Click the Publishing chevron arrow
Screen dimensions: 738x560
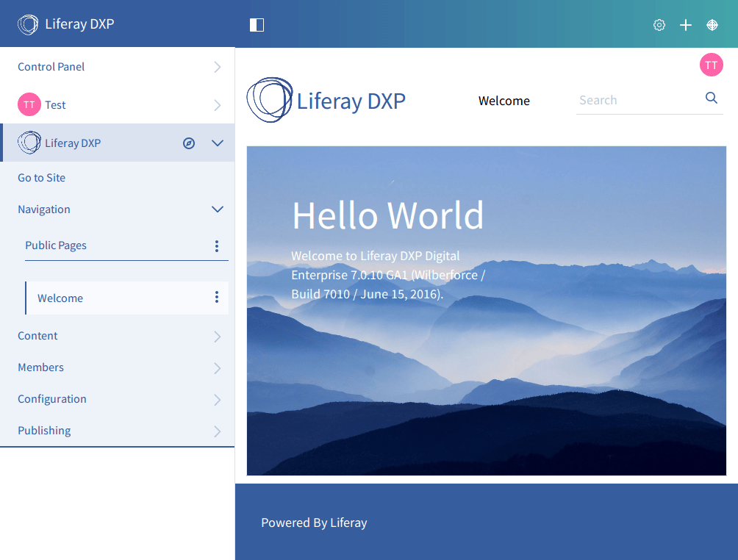(217, 431)
